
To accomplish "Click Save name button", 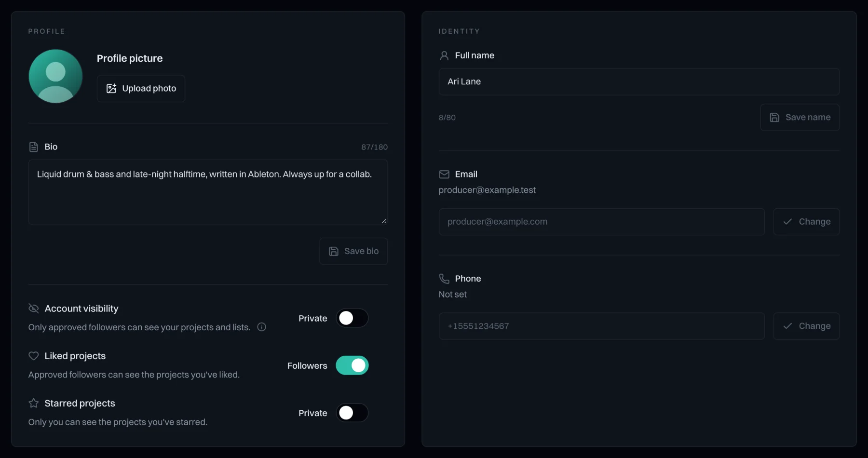I will pyautogui.click(x=800, y=117).
